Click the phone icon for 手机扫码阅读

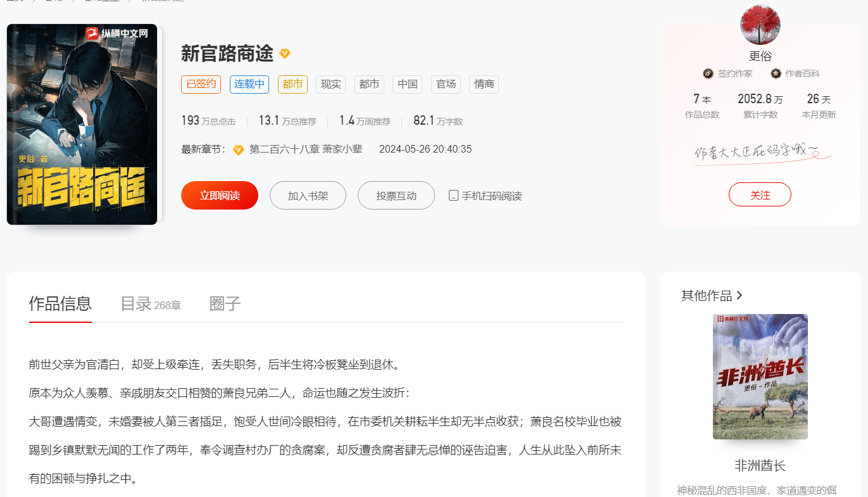click(x=453, y=196)
